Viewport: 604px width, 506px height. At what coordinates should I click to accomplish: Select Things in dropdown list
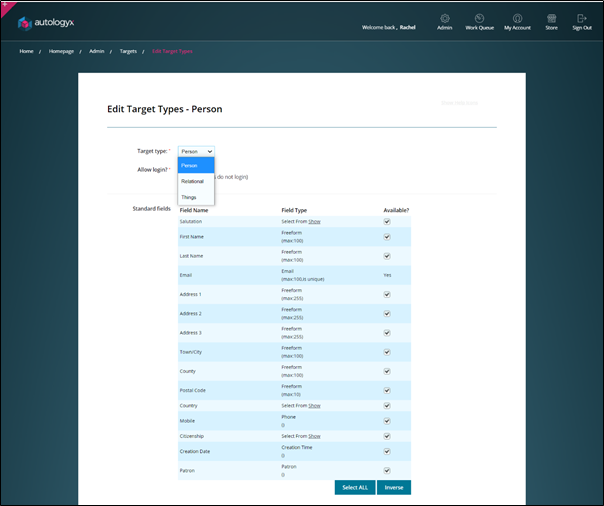pyautogui.click(x=196, y=197)
